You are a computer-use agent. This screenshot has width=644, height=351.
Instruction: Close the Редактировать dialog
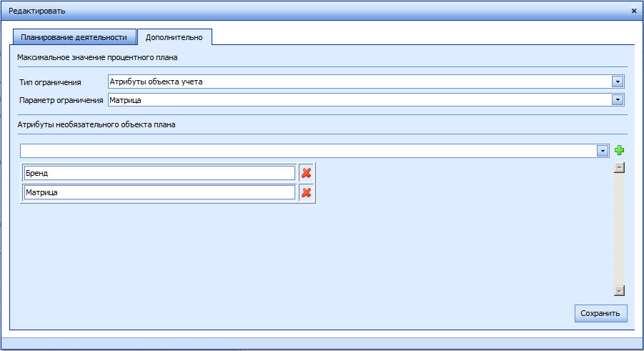[634, 11]
